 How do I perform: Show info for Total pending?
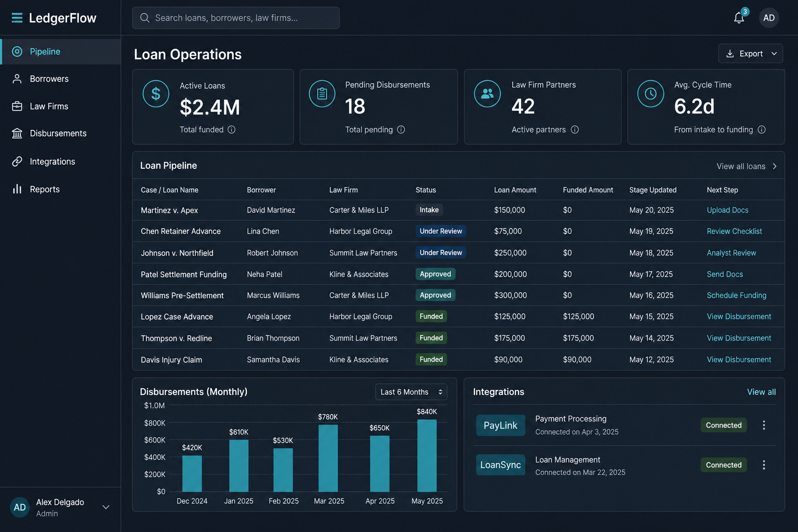pos(401,129)
